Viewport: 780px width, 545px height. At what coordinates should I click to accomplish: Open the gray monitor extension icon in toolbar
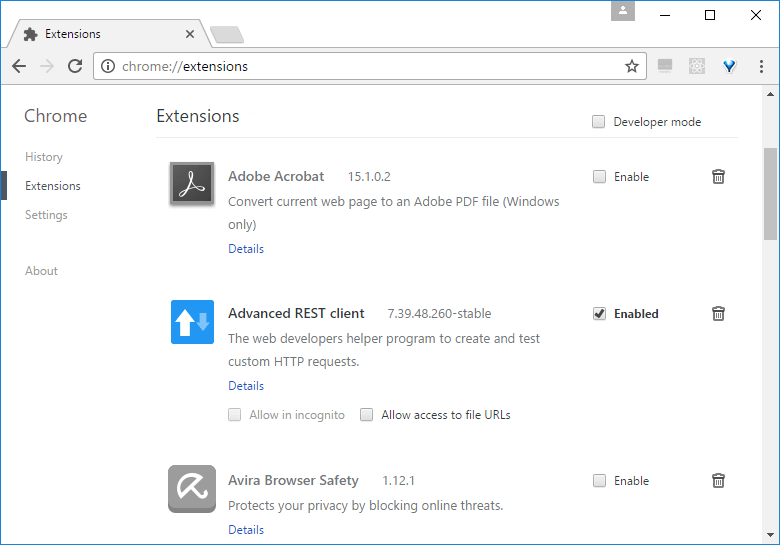(665, 66)
